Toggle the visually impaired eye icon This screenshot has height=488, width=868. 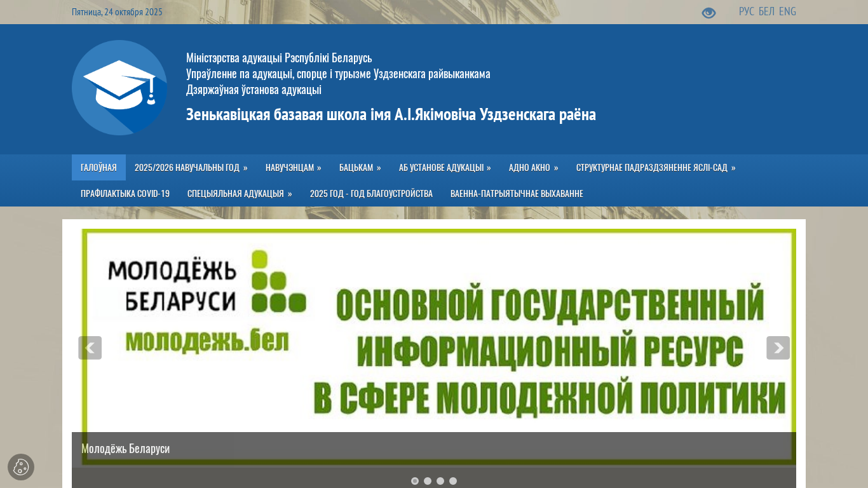709,13
